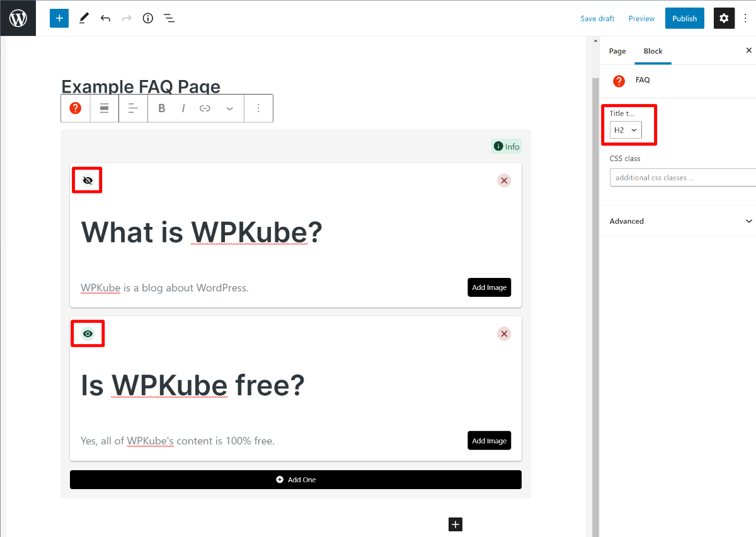Open the document list view
Image resolution: width=756 pixels, height=537 pixels.
(169, 18)
